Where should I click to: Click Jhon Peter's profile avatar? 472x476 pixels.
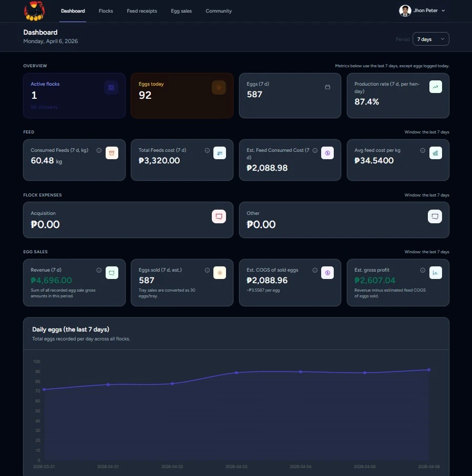point(405,11)
